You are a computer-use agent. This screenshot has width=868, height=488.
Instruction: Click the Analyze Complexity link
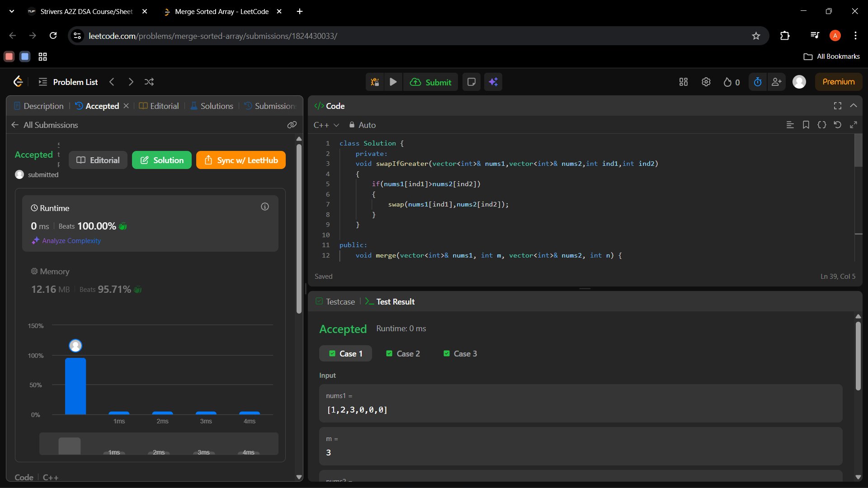point(71,241)
